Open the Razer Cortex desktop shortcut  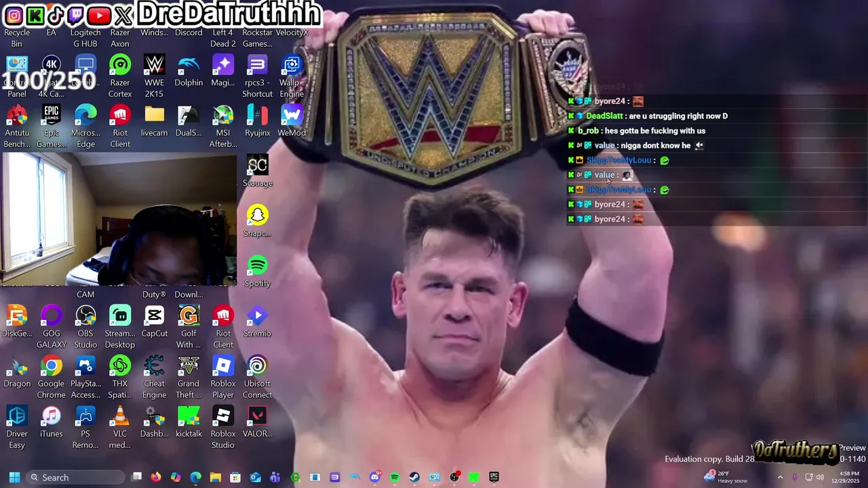tap(120, 77)
